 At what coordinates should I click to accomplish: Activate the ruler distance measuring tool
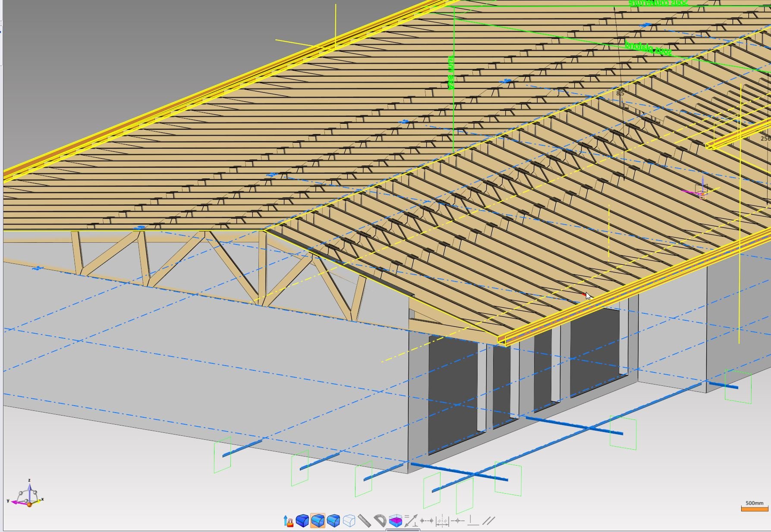[365, 521]
